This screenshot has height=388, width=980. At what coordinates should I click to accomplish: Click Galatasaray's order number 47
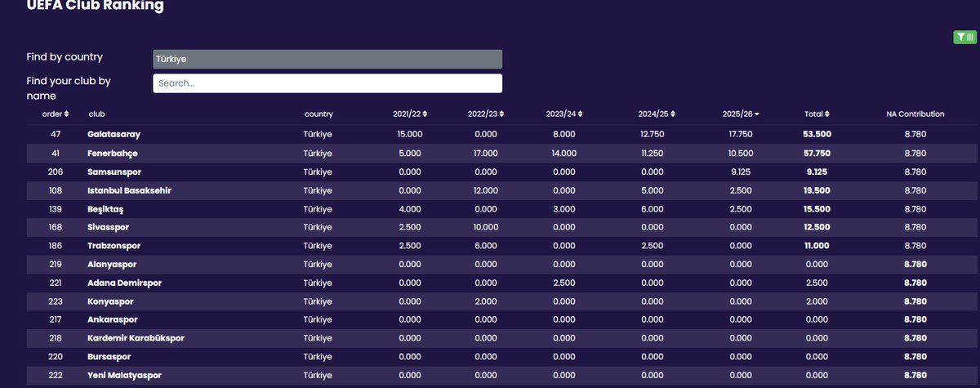click(56, 135)
